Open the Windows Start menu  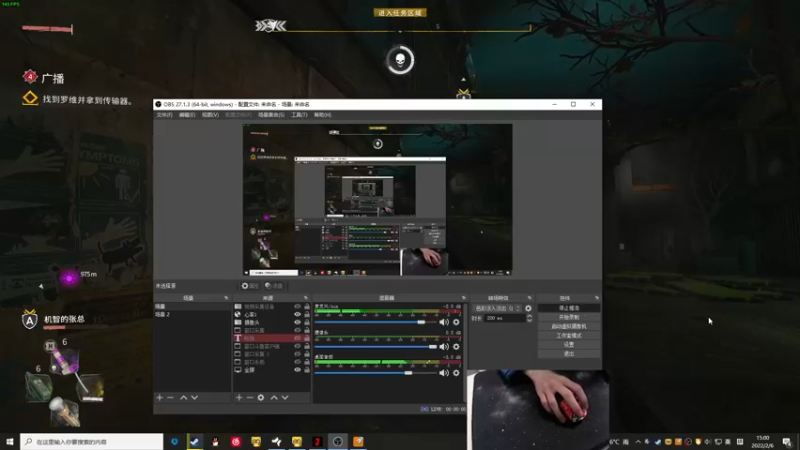pos(10,441)
